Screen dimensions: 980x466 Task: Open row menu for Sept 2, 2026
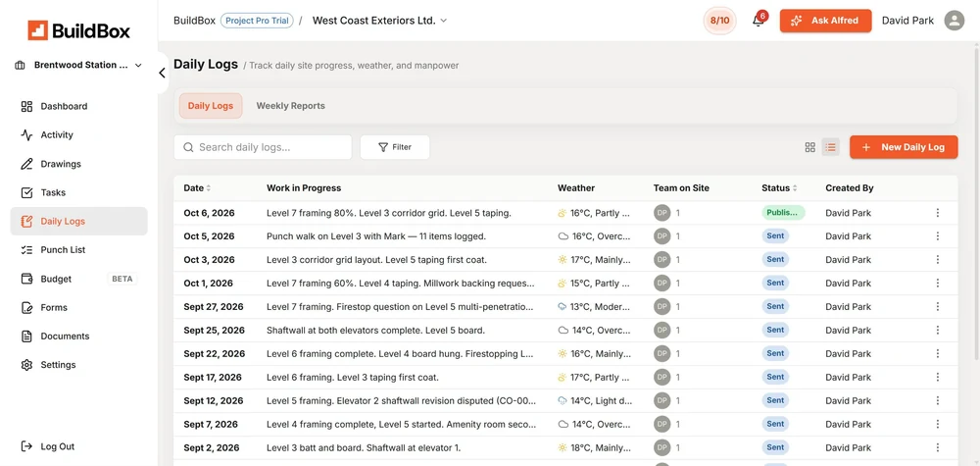(x=937, y=447)
